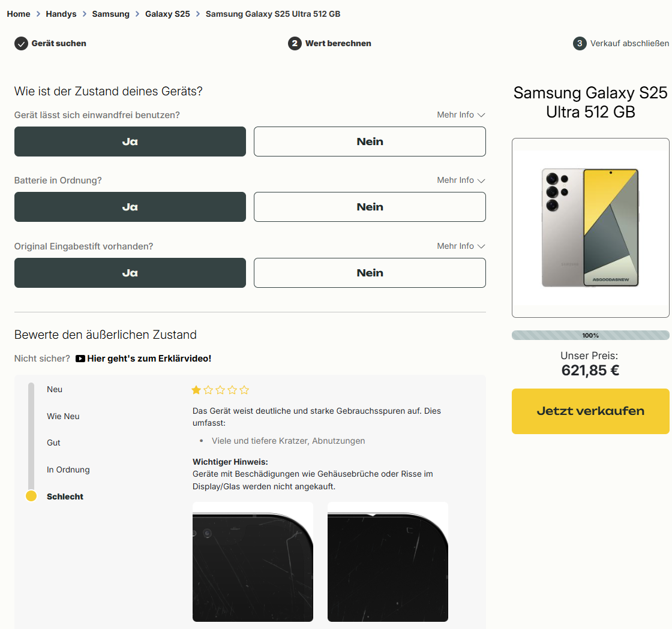Viewport: 672px width, 629px height.
Task: Expand Mehr Info for device usability question
Action: 460,115
